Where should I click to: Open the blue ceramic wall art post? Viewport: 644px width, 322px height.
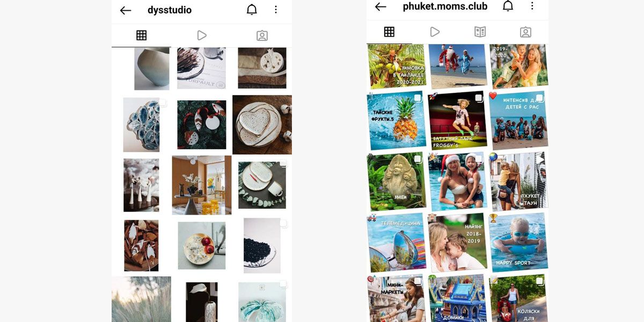(141, 125)
